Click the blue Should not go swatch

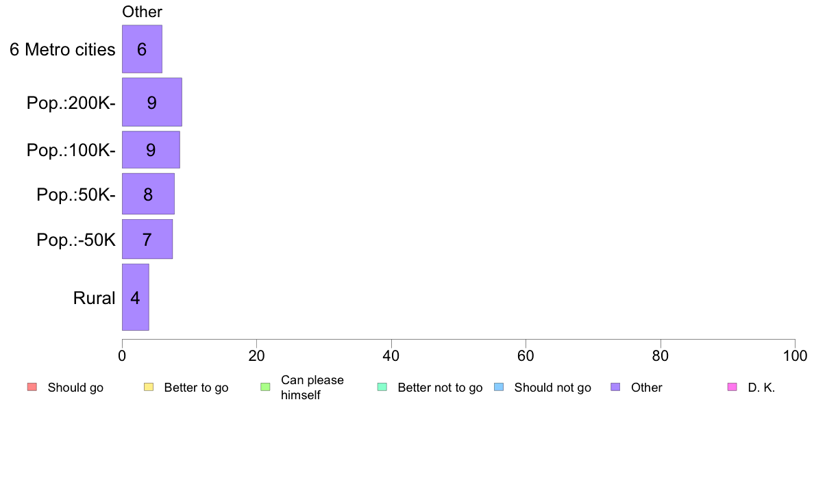pos(499,387)
